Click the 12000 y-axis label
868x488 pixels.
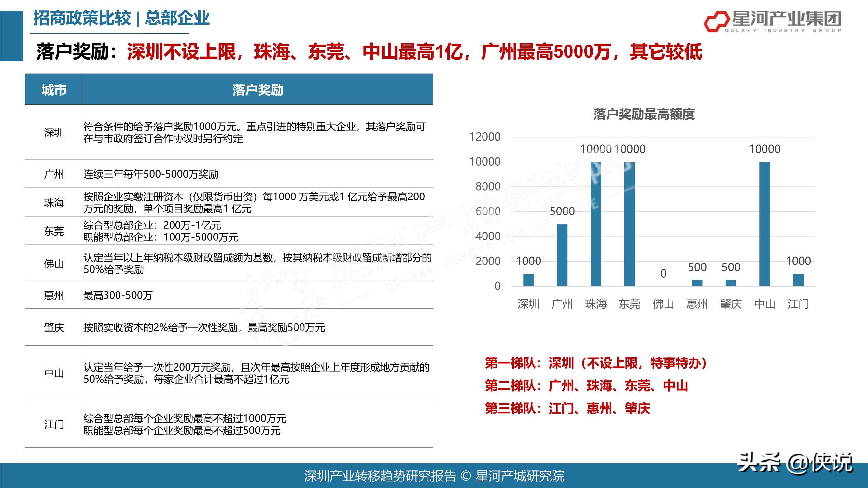click(x=485, y=137)
